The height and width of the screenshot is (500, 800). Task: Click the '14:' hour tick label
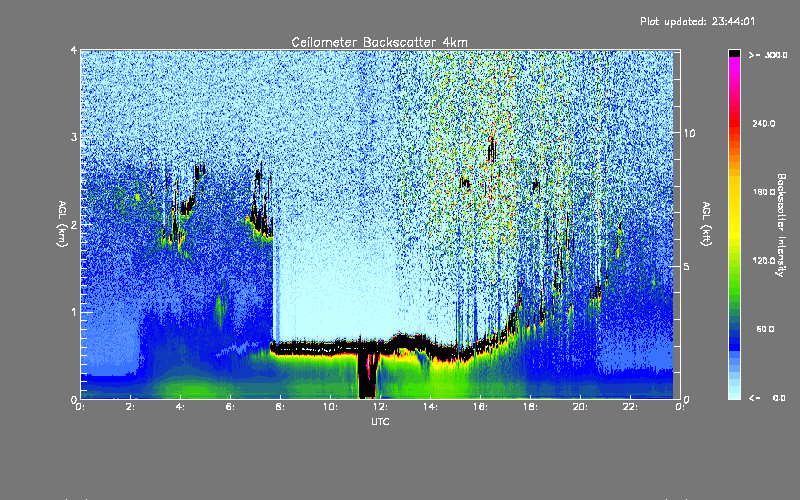pyautogui.click(x=430, y=407)
